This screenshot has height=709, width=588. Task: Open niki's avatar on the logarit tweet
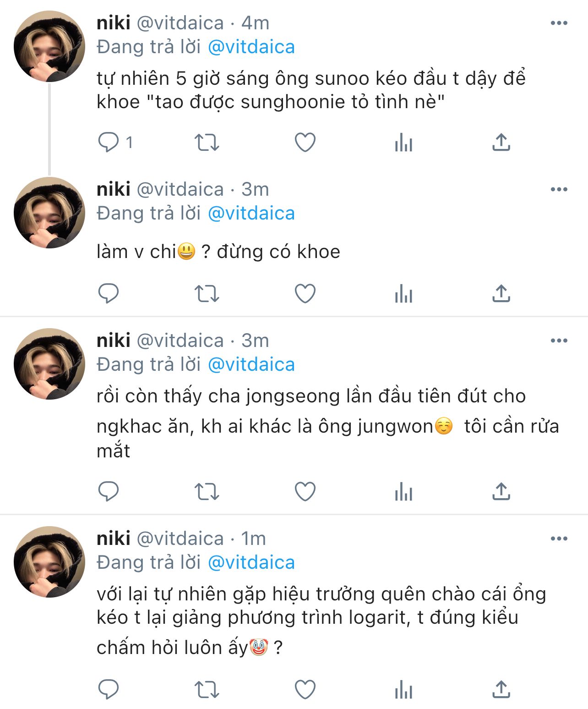pos(49,562)
